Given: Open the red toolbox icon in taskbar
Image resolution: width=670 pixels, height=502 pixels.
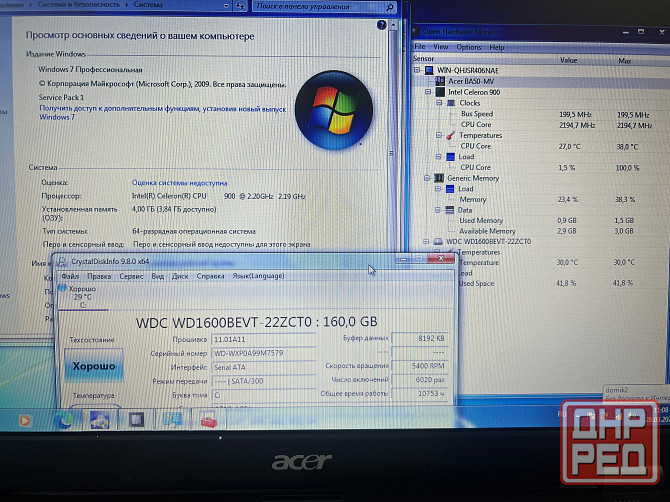Looking at the screenshot, I should [x=208, y=421].
